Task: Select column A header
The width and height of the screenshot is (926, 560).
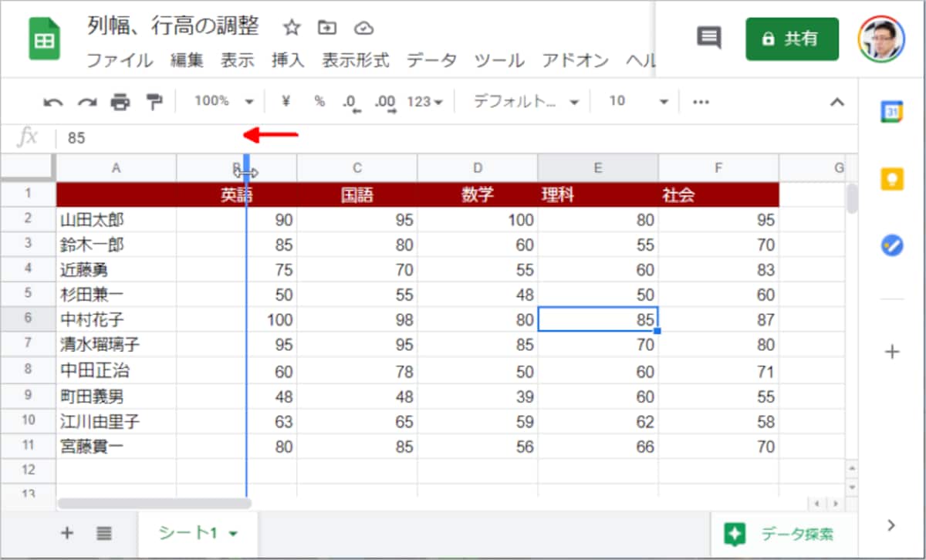Action: (117, 167)
